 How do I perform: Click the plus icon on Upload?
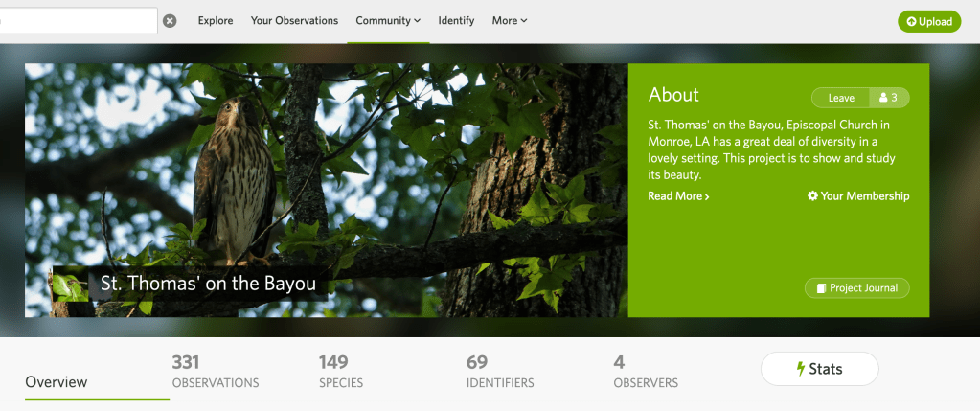911,22
